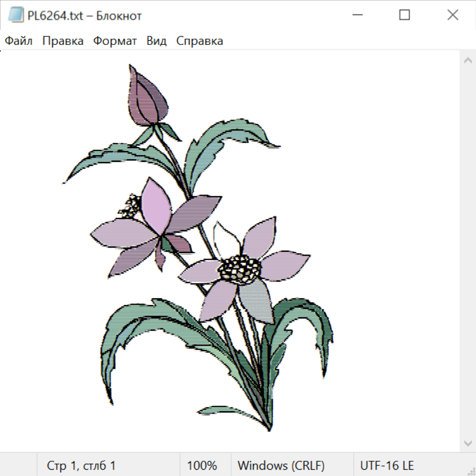Click the scroll down arrow

[468, 442]
